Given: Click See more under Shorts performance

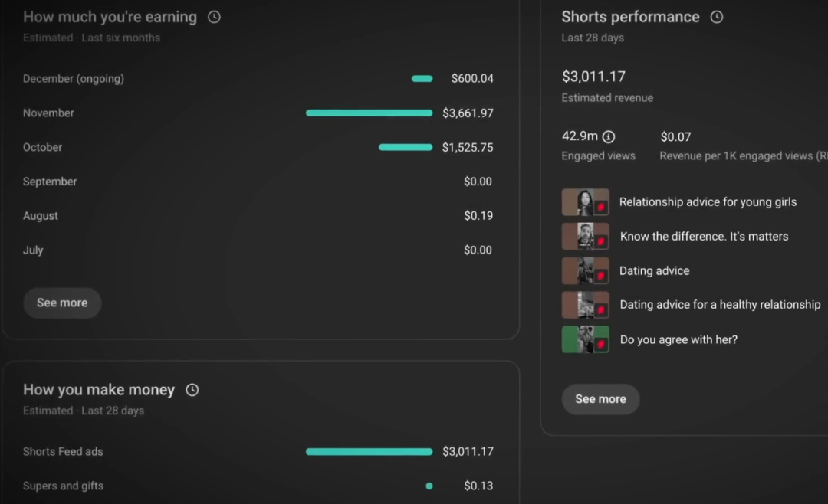Looking at the screenshot, I should coord(600,399).
